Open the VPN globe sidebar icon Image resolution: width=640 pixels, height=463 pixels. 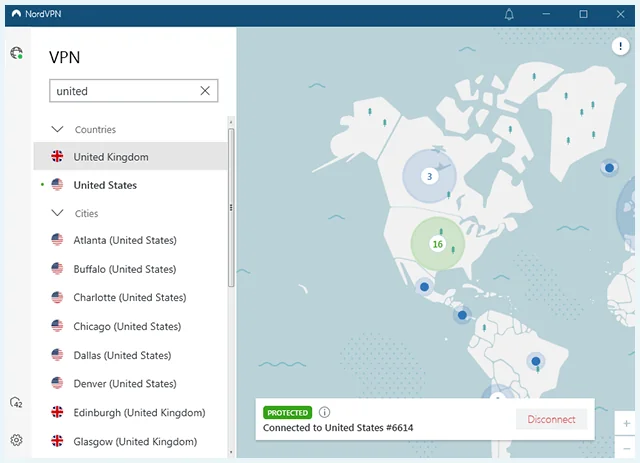coord(16,53)
